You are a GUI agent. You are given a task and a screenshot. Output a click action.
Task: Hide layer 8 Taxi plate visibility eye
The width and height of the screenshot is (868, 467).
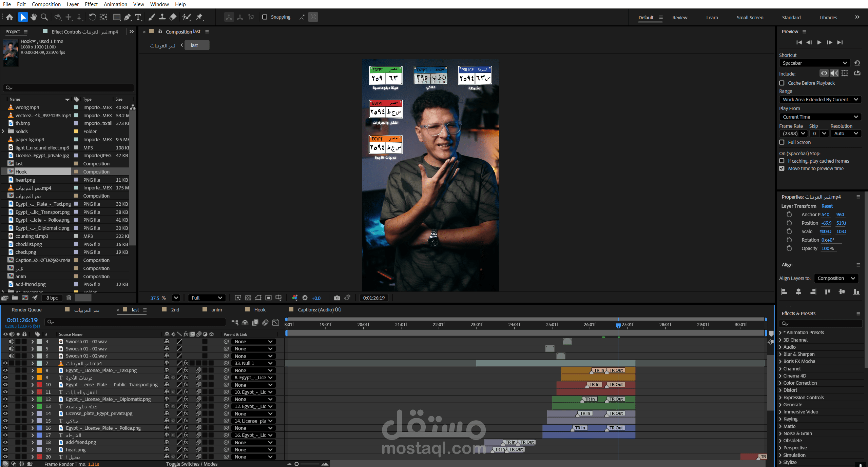(x=5, y=370)
